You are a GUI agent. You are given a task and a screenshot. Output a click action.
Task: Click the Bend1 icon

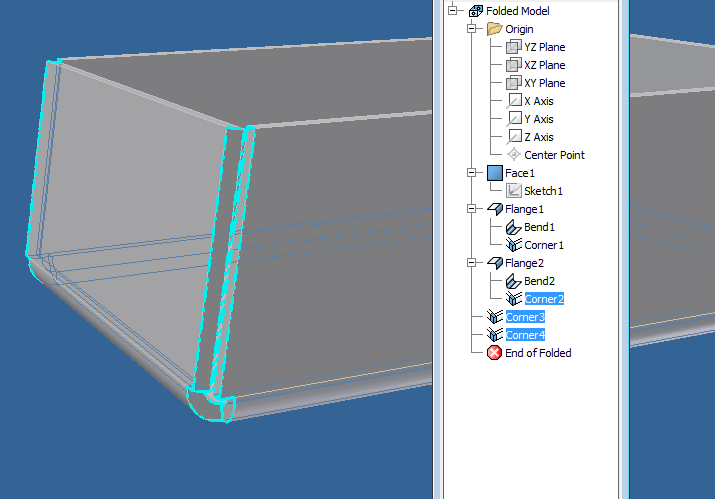click(513, 227)
